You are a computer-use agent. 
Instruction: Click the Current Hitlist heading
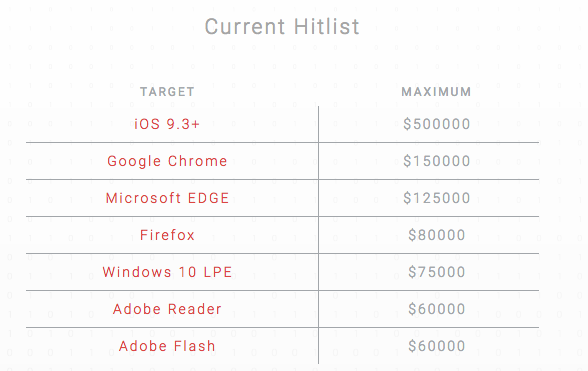click(282, 27)
